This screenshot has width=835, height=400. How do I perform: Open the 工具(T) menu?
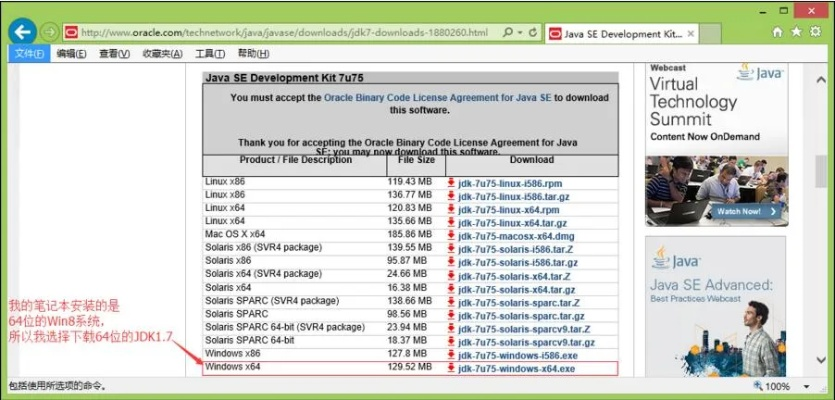click(x=209, y=54)
